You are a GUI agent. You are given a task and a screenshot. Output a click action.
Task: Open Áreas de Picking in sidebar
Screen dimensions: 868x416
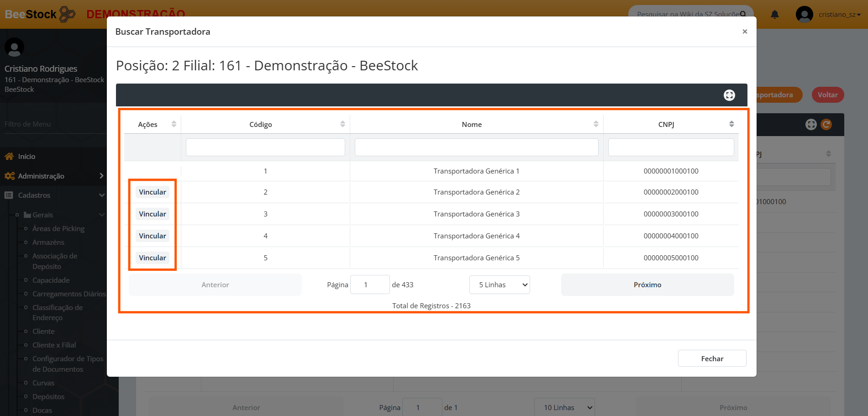click(58, 229)
